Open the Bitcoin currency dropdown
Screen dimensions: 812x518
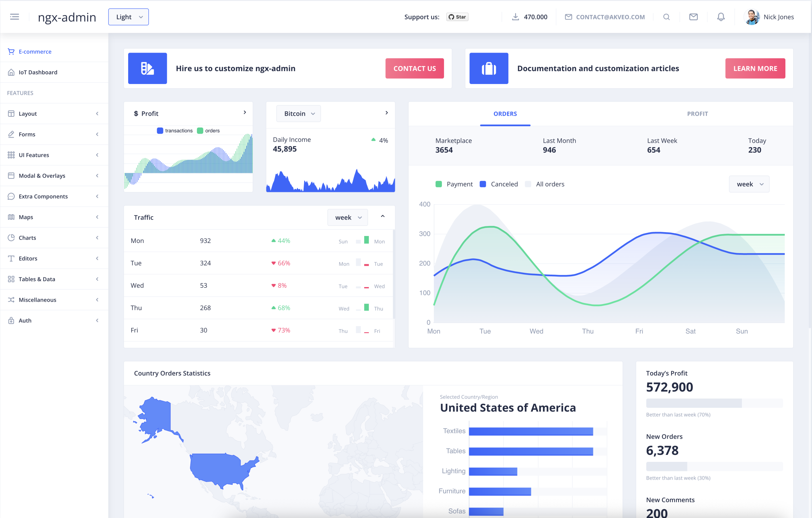[x=298, y=113]
